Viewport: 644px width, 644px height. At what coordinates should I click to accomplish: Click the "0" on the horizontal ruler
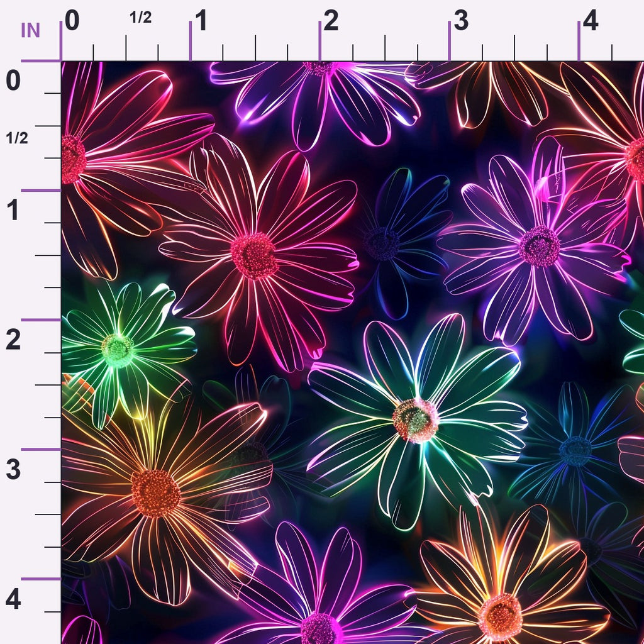pos(72,21)
